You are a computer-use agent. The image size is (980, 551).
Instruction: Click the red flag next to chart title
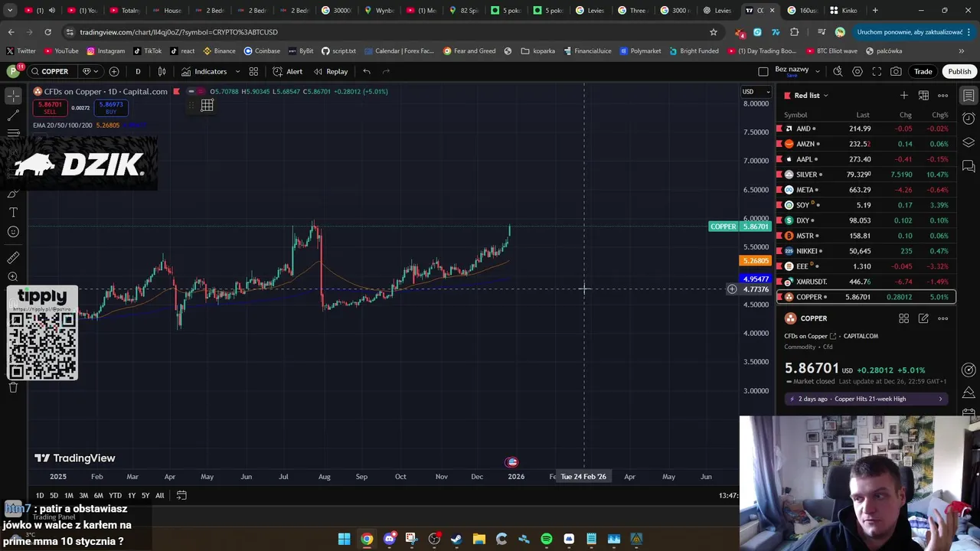pos(177,91)
